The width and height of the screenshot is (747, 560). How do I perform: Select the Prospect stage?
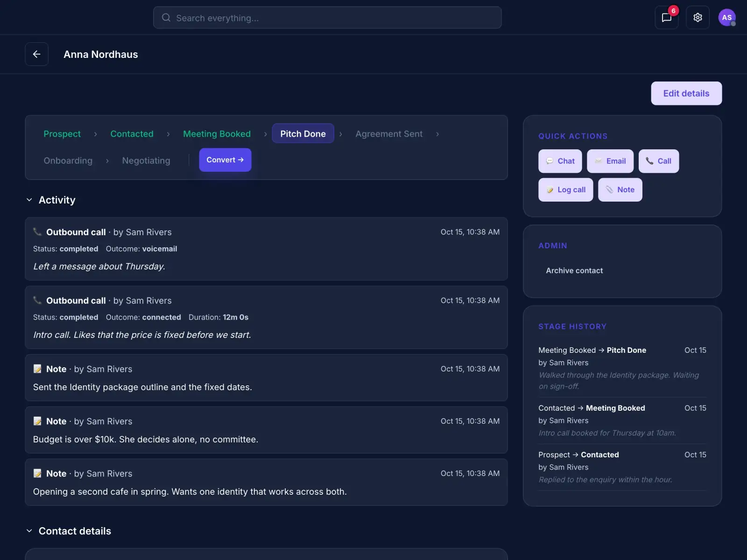pyautogui.click(x=62, y=134)
